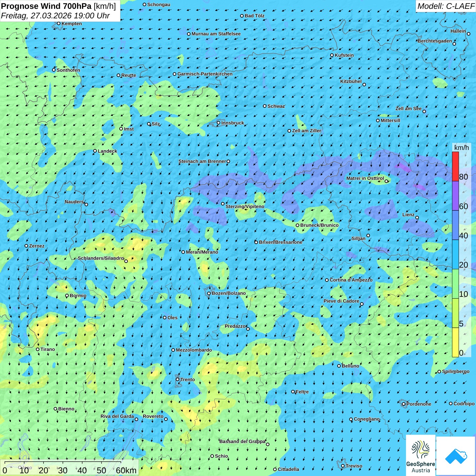Click the Murnau am Staffelsee label
Image resolution: width=476 pixels, height=476 pixels.
[x=216, y=34]
